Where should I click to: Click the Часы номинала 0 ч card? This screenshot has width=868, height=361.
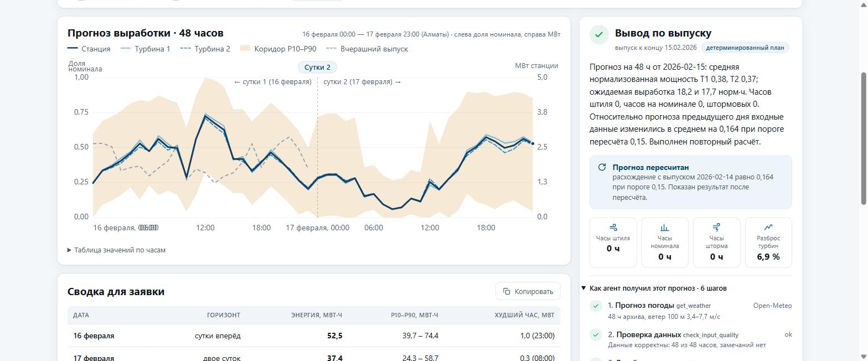(665, 243)
